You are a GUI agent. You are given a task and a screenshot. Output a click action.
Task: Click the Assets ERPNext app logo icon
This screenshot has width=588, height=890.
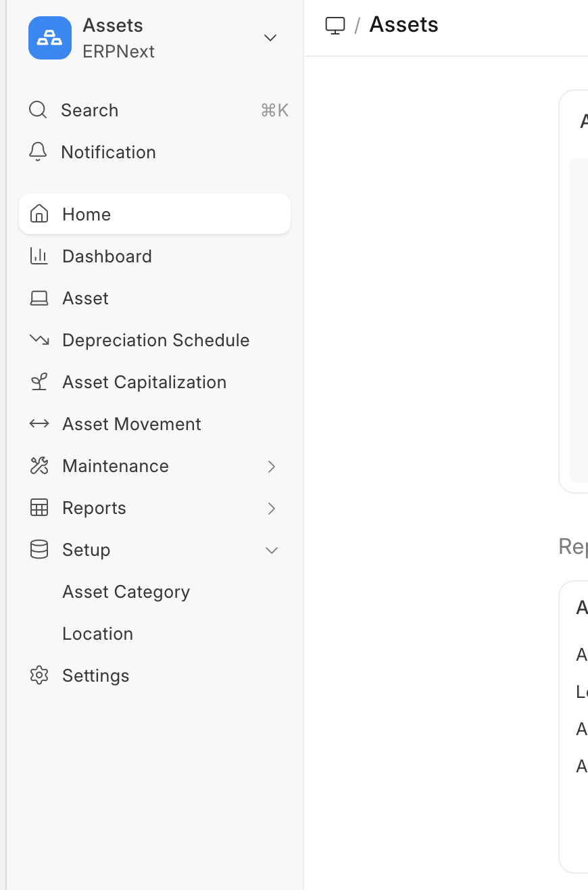50,38
